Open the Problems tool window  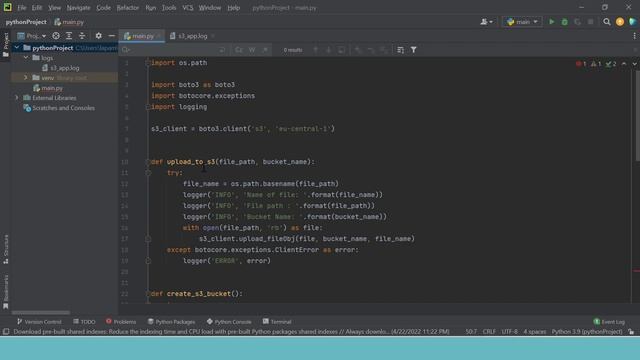click(121, 322)
